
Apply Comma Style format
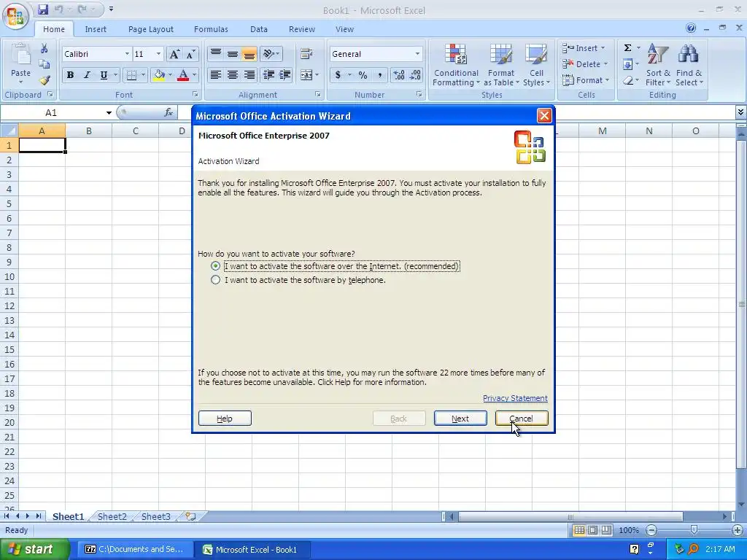pyautogui.click(x=379, y=75)
